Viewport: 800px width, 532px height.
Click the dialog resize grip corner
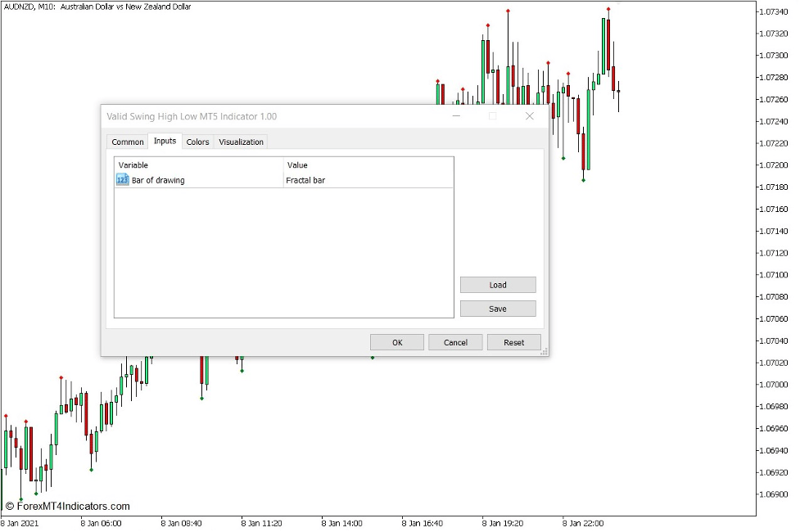(x=545, y=350)
